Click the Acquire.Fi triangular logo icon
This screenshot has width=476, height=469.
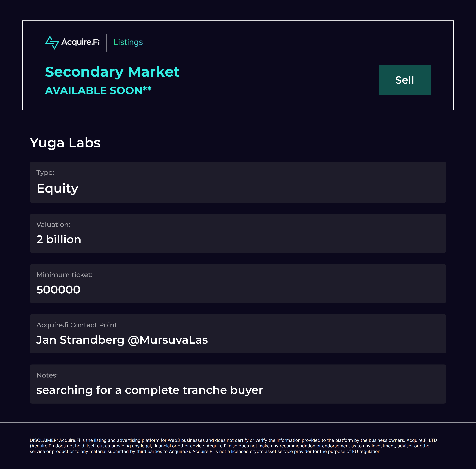point(52,42)
